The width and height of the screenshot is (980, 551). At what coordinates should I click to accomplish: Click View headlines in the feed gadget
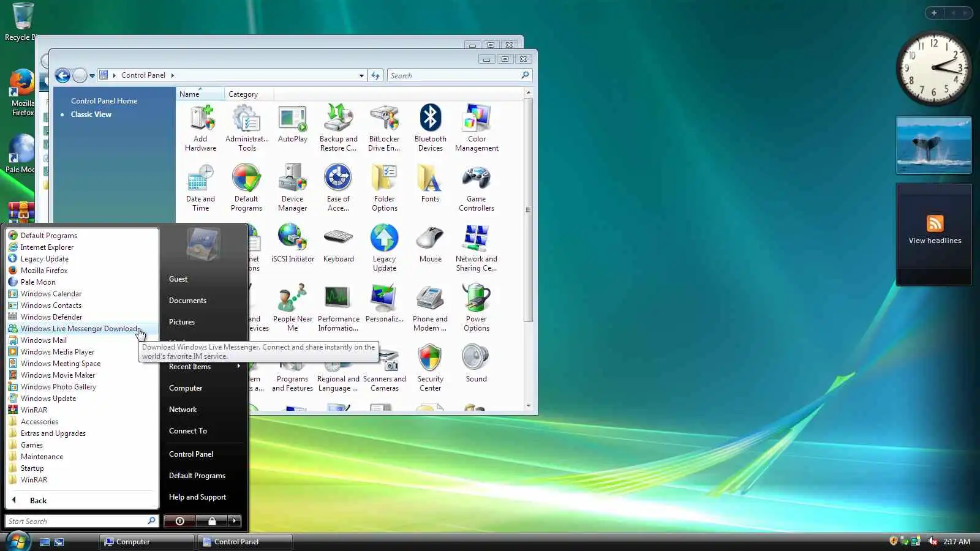click(935, 241)
